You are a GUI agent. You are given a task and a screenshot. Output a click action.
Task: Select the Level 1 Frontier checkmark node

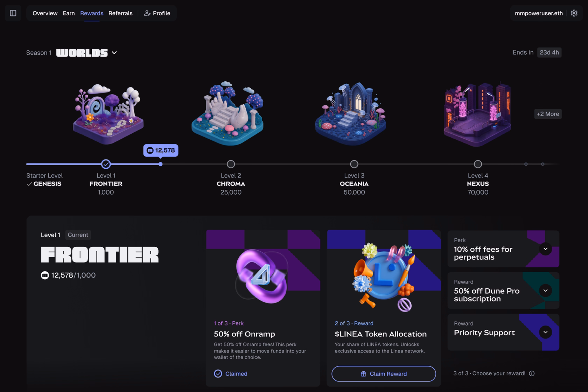[106, 164]
